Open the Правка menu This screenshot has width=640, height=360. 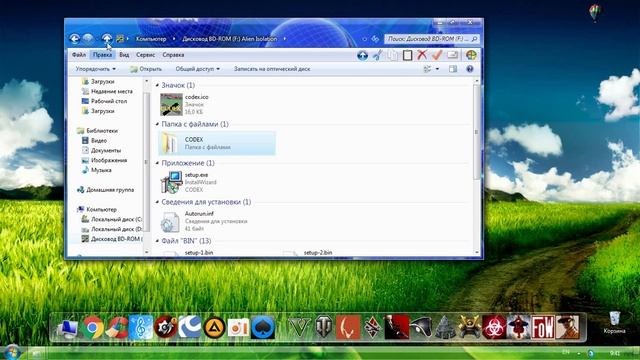pos(102,55)
